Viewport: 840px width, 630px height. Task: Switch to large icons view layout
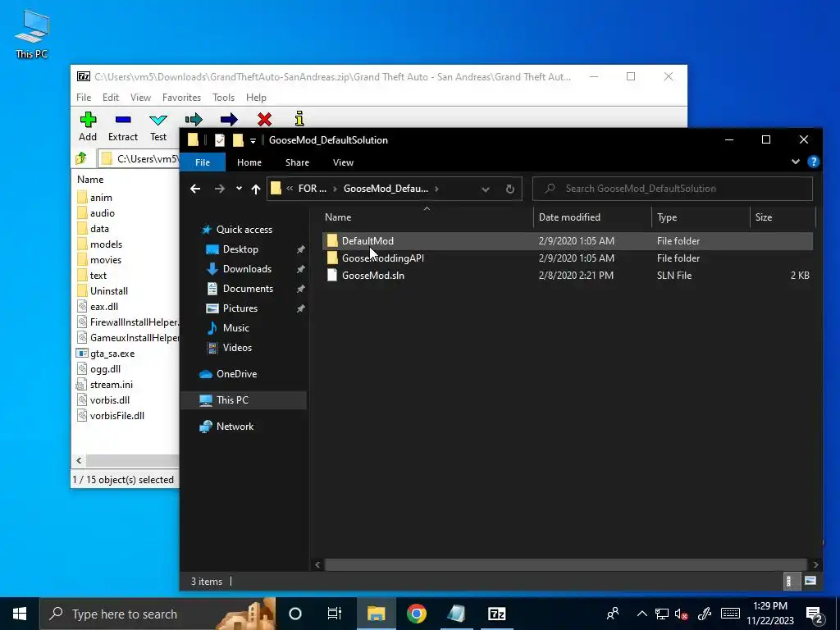point(810,582)
